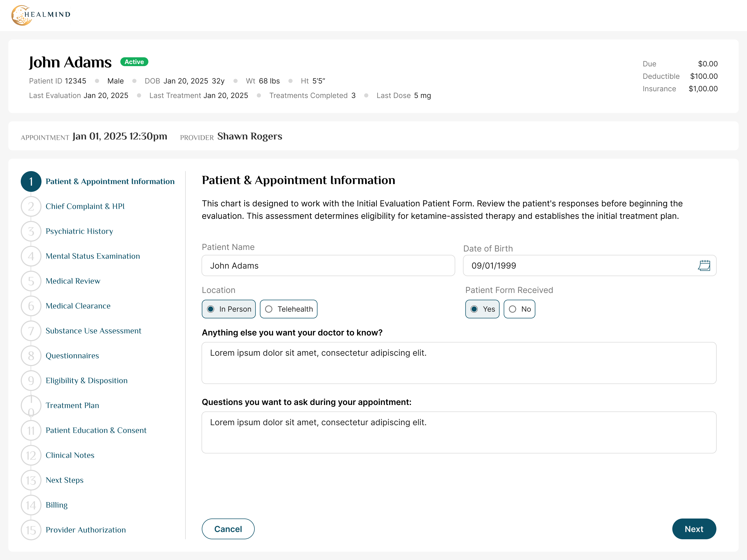Click step 3 circle icon
Image resolution: width=747 pixels, height=560 pixels.
31,231
